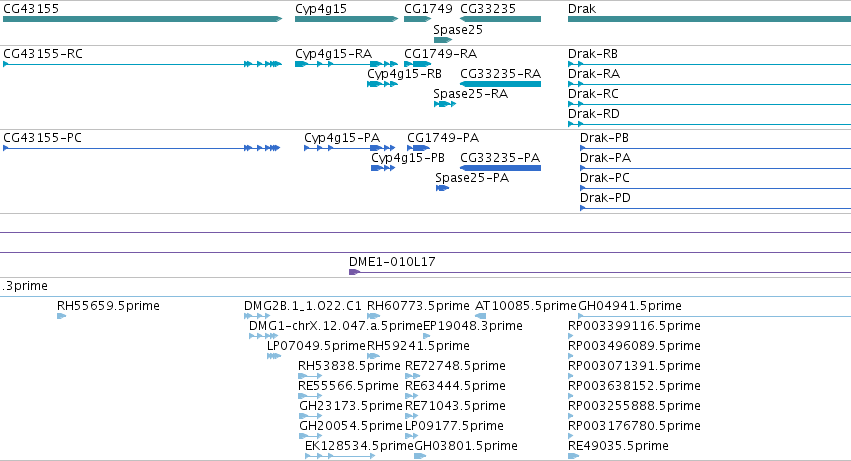The width and height of the screenshot is (851, 461).
Task: Click the RP003255888.5prime label
Action: click(634, 406)
